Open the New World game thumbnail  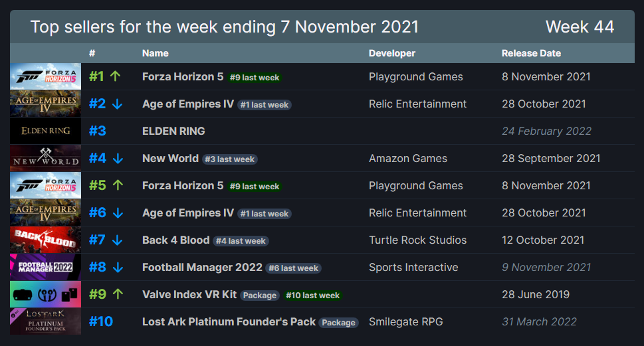click(45, 158)
